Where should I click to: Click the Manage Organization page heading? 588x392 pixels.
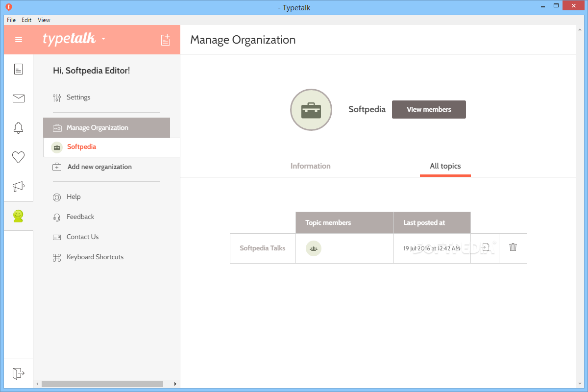coord(243,40)
